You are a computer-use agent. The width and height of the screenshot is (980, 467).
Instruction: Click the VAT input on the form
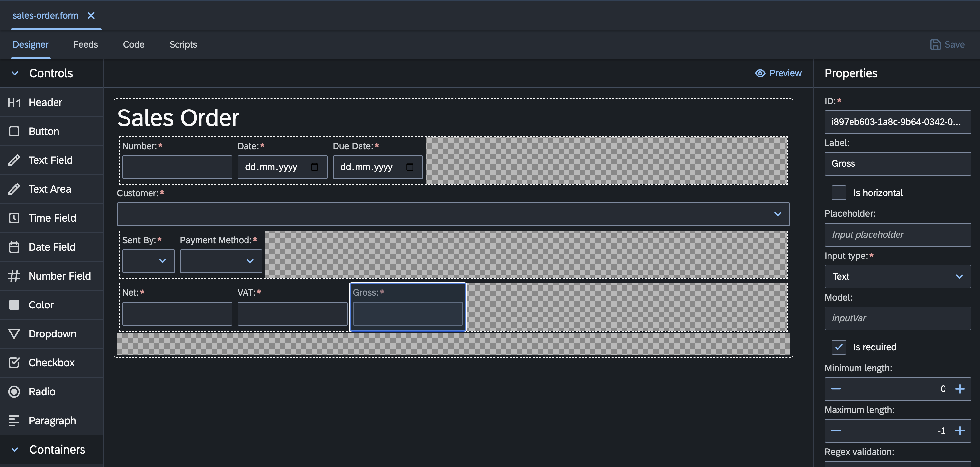pos(292,314)
